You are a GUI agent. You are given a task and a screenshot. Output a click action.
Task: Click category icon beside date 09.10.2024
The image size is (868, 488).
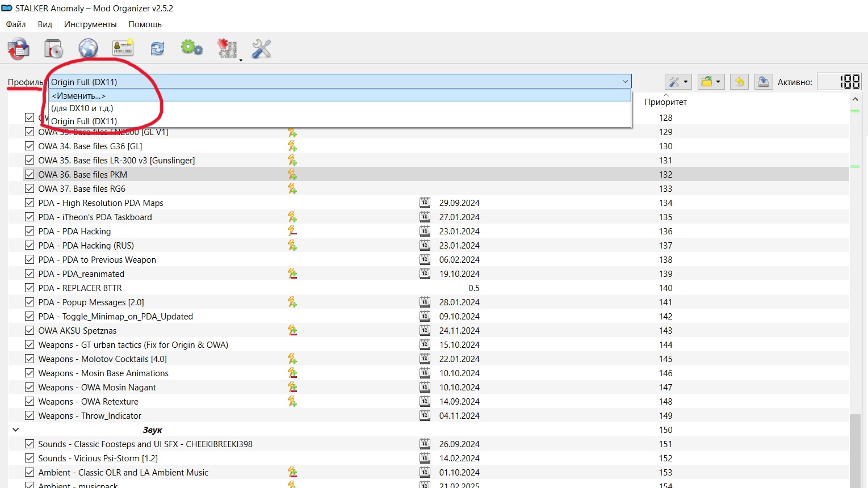pyautogui.click(x=425, y=316)
